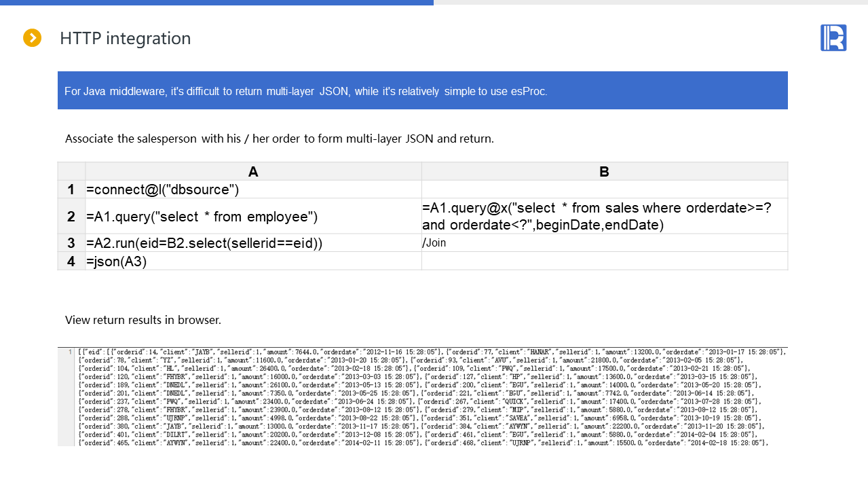Click the empty cell right of =json(A3)
Screen dimensions: 868x489
604,261
